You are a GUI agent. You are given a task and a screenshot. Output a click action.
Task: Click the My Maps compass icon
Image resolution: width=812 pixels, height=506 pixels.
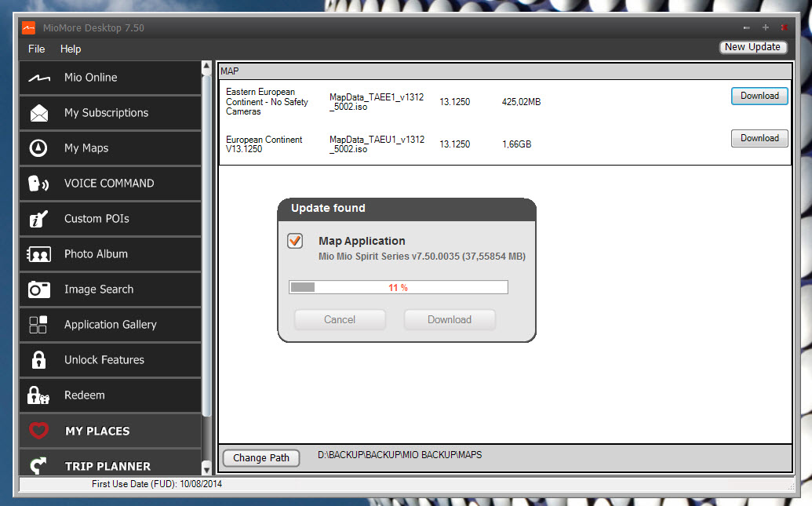(38, 148)
